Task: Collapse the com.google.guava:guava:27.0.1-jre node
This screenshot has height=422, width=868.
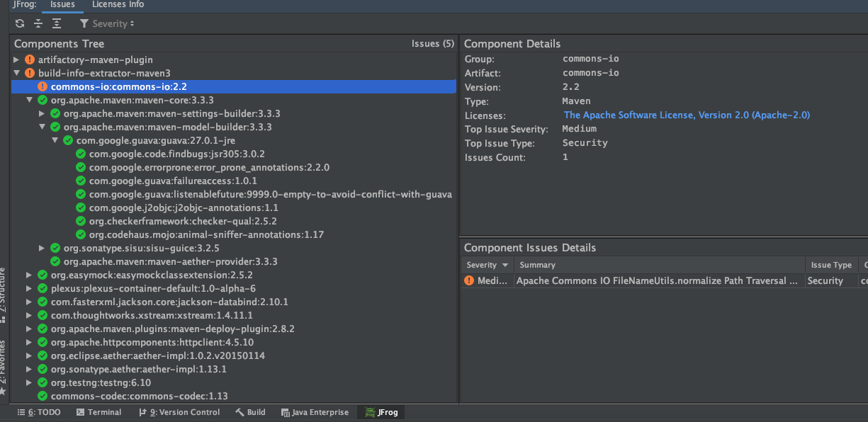Action: click(x=55, y=141)
